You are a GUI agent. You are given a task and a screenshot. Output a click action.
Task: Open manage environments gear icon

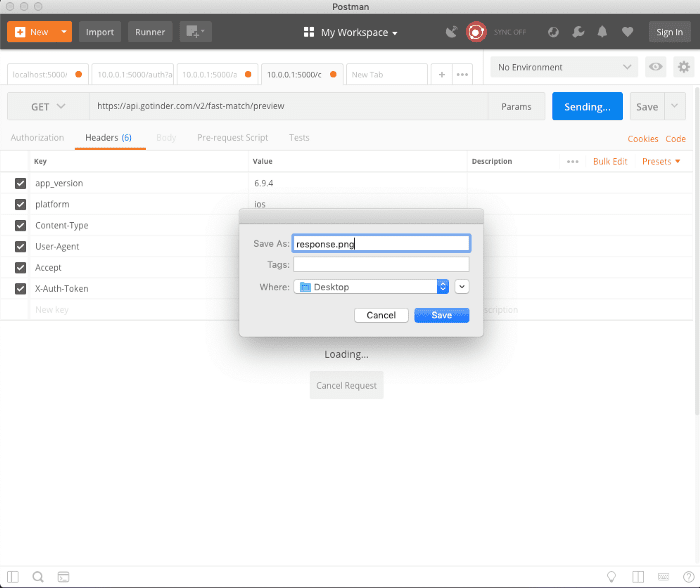[684, 67]
